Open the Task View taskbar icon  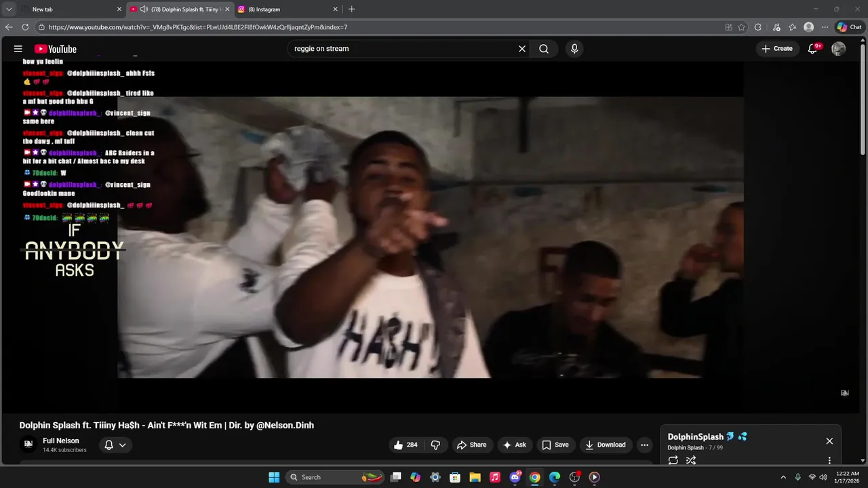pyautogui.click(x=396, y=477)
